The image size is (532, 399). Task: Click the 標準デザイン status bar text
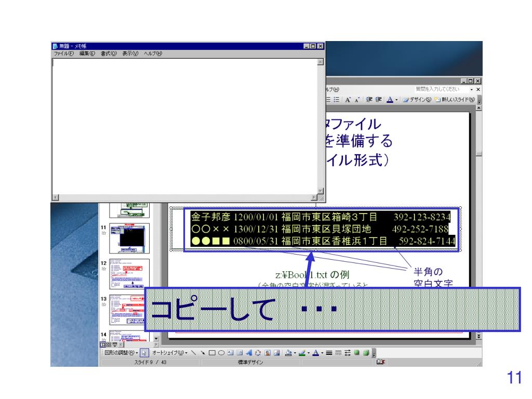[x=250, y=362]
